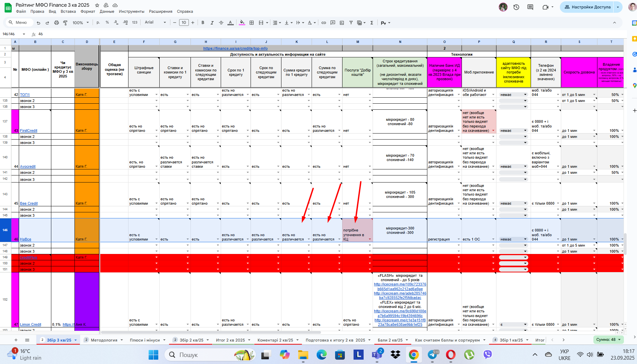
Task: Click the Create a filter icon
Action: 351,23
